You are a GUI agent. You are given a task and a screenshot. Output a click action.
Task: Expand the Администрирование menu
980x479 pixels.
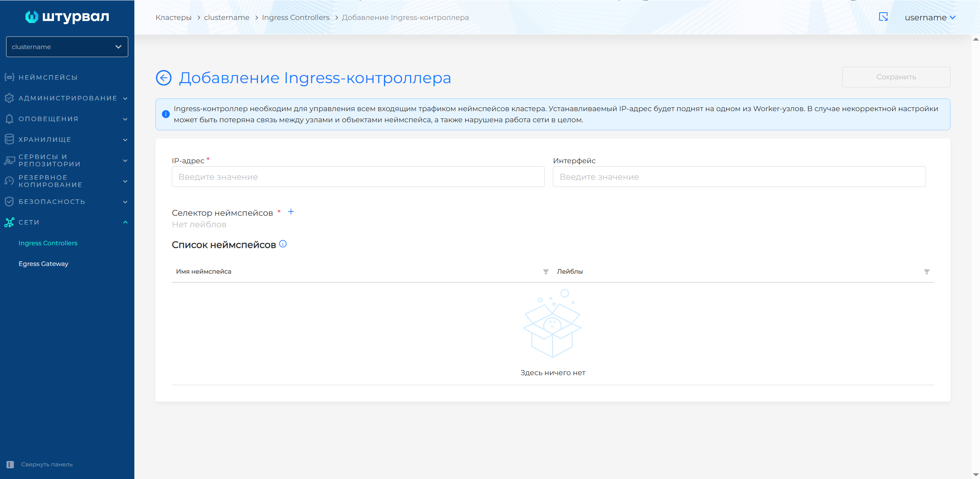tap(67, 98)
